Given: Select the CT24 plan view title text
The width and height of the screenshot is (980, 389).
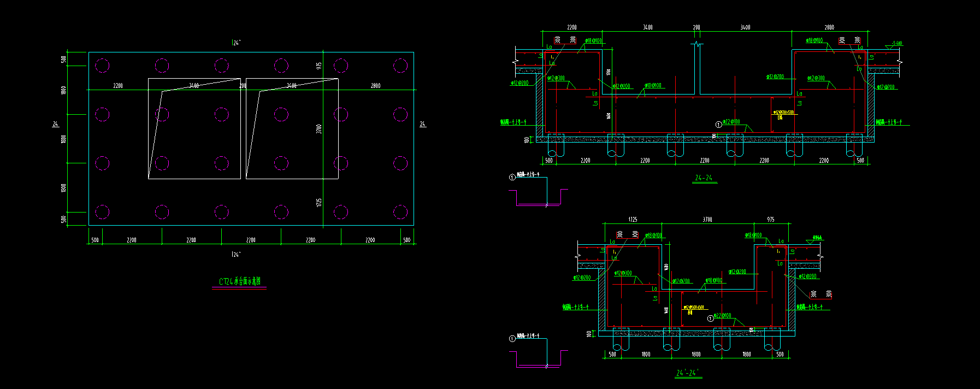Looking at the screenshot, I should (x=239, y=281).
